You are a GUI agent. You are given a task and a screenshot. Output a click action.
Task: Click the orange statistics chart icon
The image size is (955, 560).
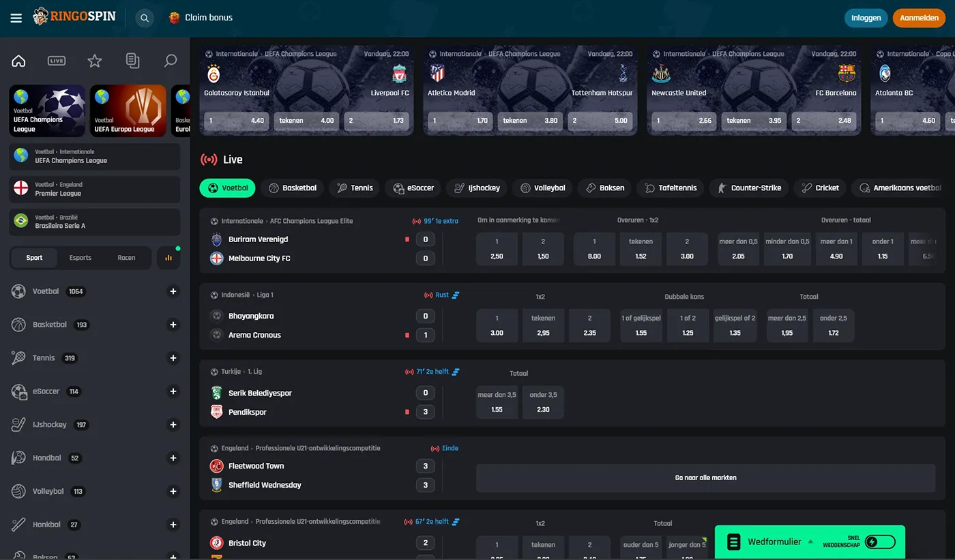click(x=168, y=258)
